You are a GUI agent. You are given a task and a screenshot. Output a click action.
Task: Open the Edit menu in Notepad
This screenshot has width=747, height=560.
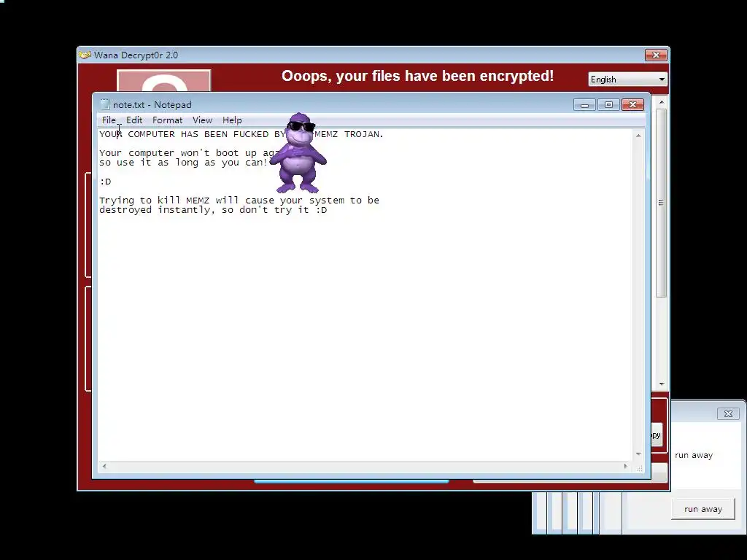coord(134,120)
